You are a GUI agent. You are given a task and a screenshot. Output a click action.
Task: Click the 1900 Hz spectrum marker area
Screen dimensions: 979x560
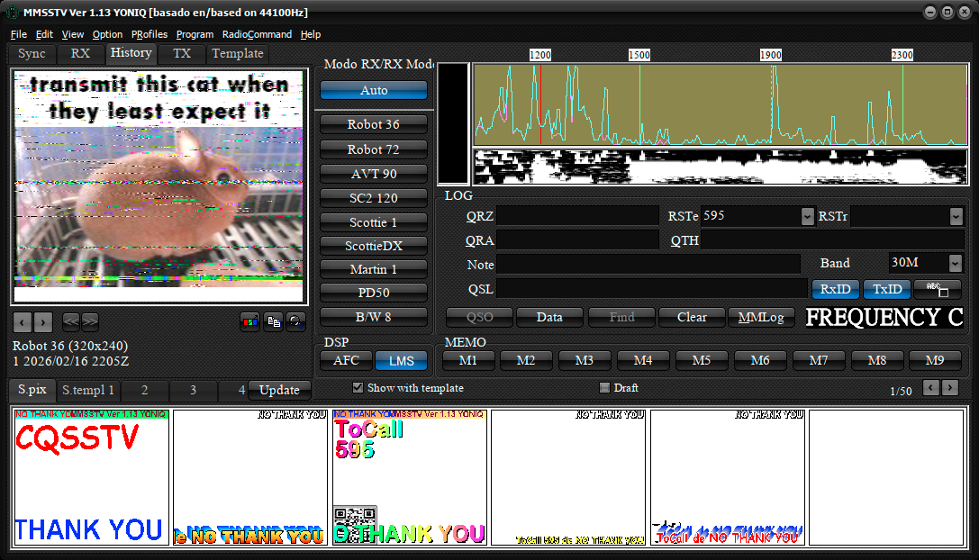coord(771,55)
